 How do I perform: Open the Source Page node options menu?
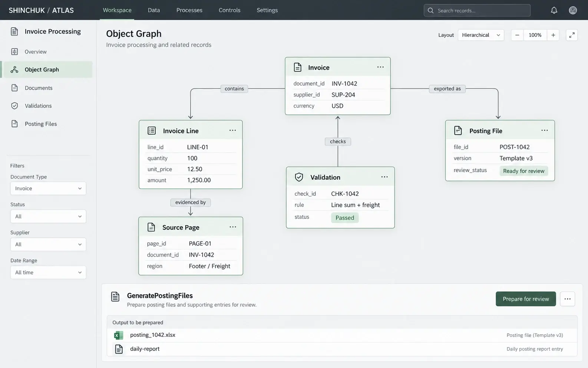pyautogui.click(x=232, y=227)
